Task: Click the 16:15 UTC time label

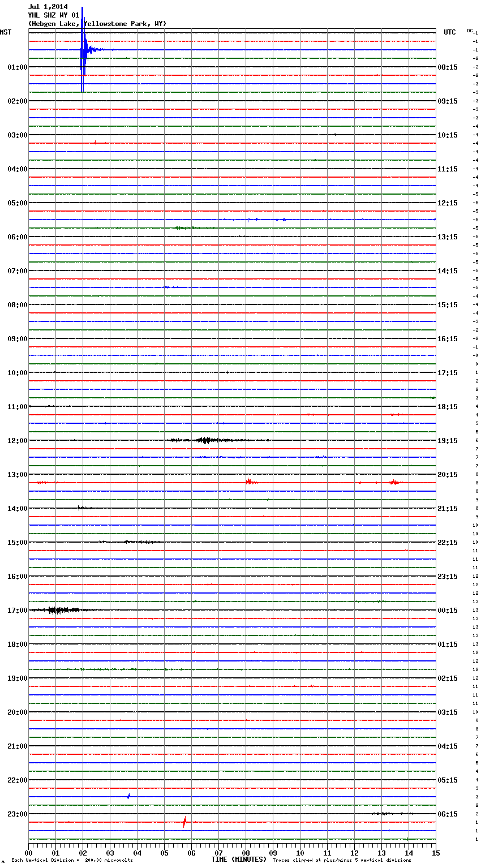Action: click(448, 339)
